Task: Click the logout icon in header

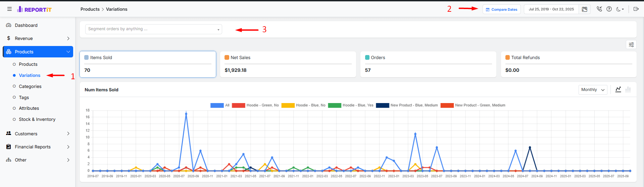Action: pos(636,9)
